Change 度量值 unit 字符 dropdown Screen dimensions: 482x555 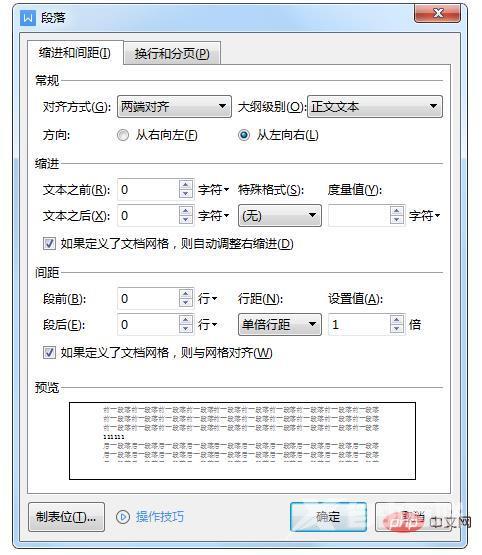coord(424,216)
